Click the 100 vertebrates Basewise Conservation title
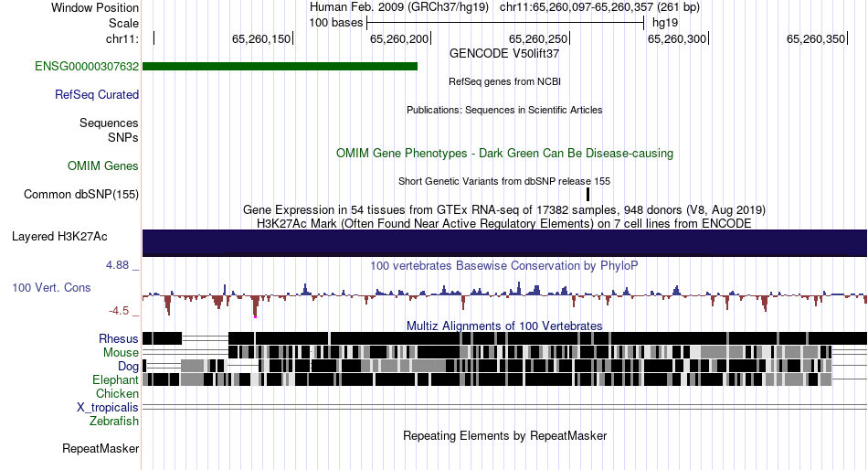Screen dimensions: 868x470 click(504, 265)
